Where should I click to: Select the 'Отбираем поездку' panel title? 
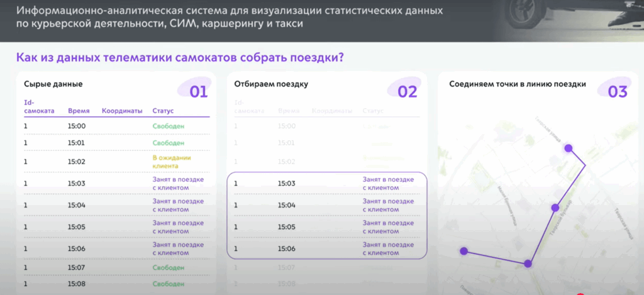(x=271, y=84)
